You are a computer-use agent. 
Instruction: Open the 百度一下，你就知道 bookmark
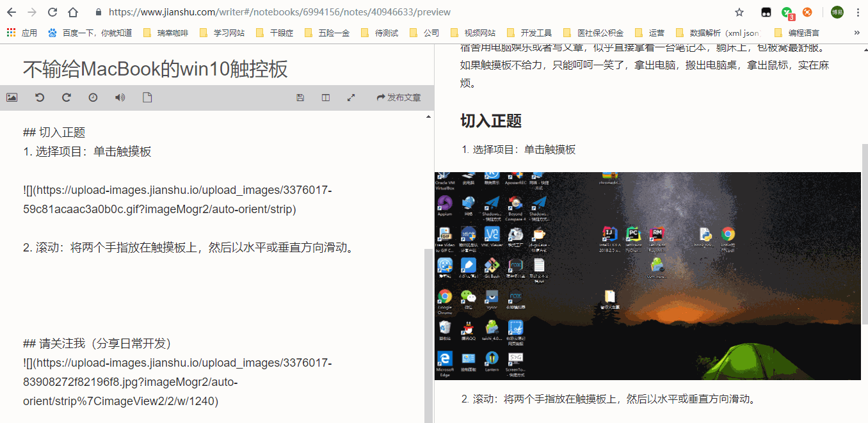pos(90,33)
